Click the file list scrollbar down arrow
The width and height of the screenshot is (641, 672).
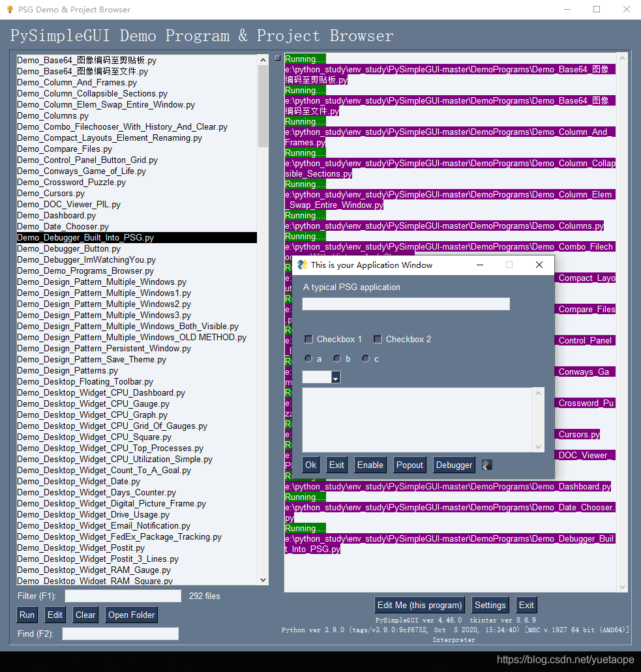coord(263,580)
